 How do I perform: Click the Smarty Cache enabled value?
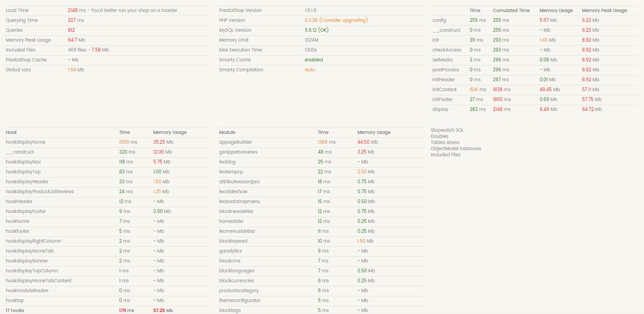pyautogui.click(x=313, y=60)
